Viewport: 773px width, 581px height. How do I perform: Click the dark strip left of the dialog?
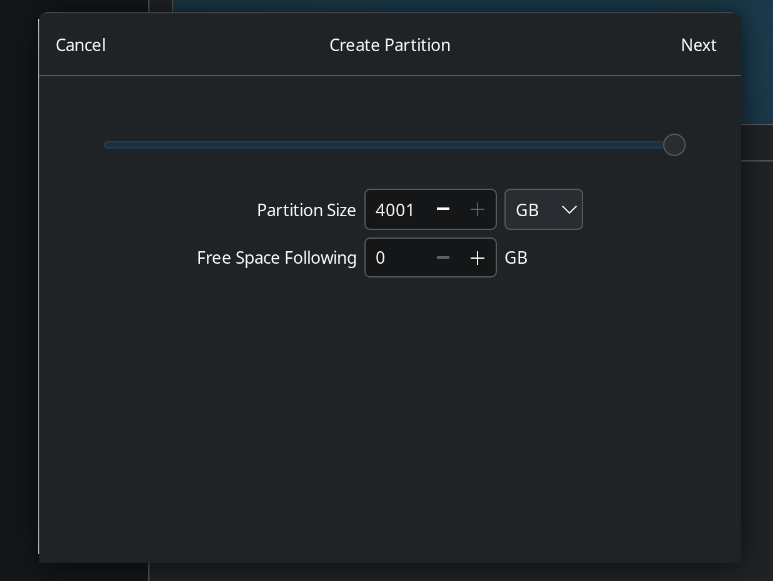[x=18, y=300]
